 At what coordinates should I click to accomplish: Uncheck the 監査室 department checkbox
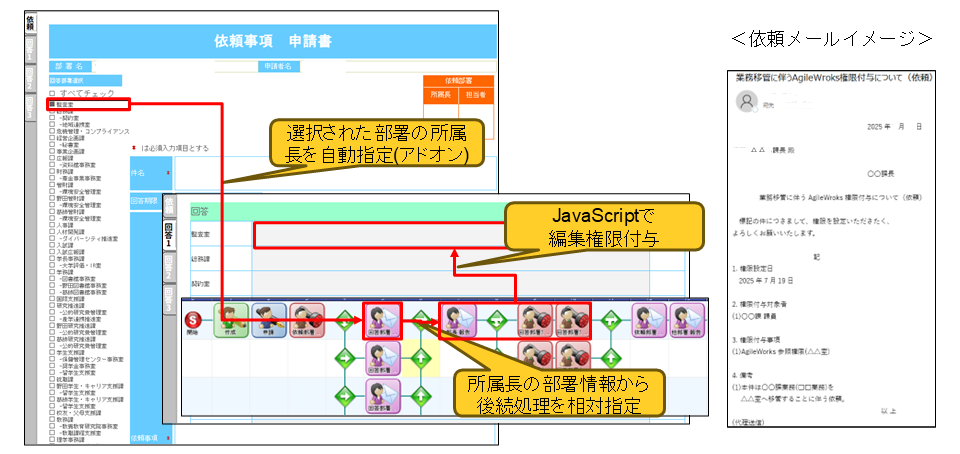[52, 104]
